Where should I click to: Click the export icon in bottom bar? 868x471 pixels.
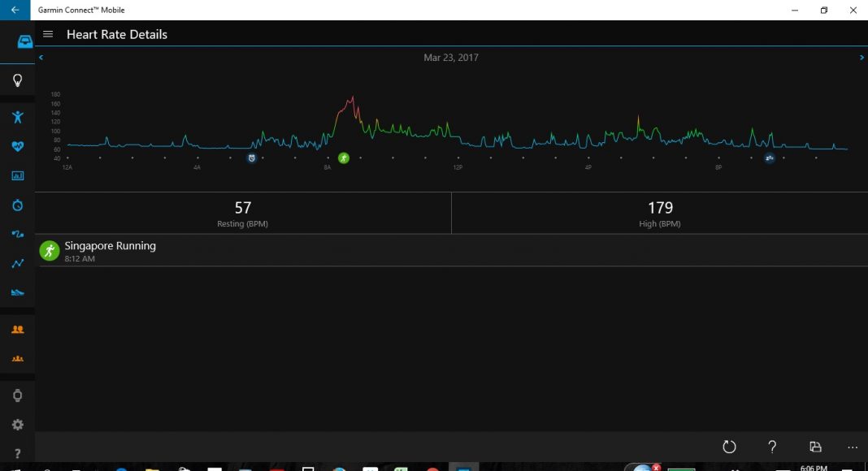coord(815,447)
